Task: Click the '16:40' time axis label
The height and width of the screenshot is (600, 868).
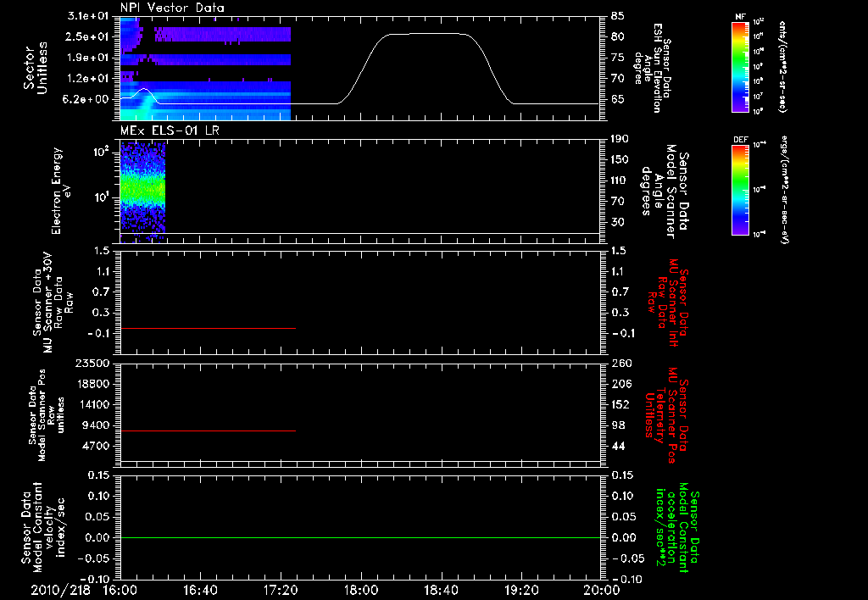Action: click(200, 590)
